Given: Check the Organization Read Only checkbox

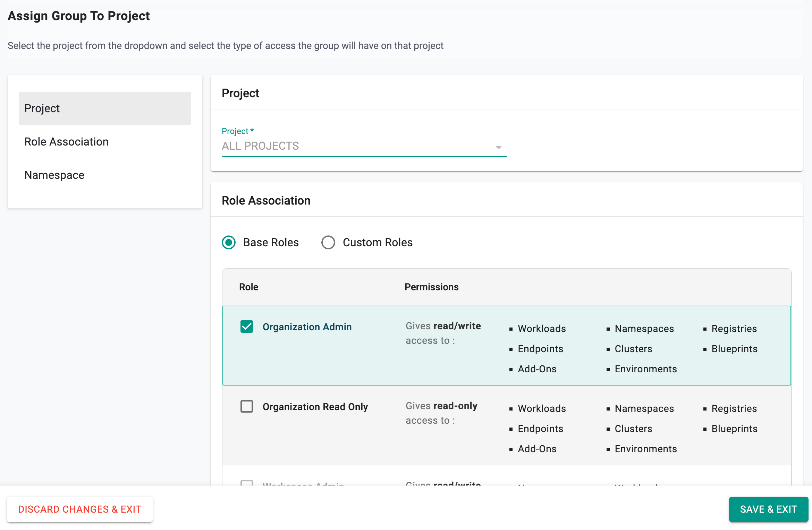Looking at the screenshot, I should (247, 406).
